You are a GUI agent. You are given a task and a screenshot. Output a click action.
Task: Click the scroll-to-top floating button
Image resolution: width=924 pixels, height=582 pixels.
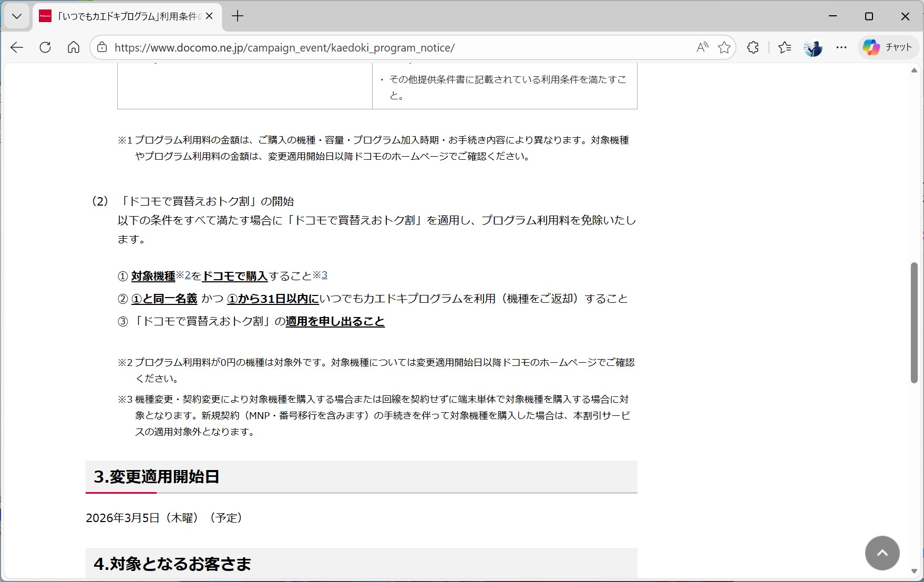click(882, 553)
